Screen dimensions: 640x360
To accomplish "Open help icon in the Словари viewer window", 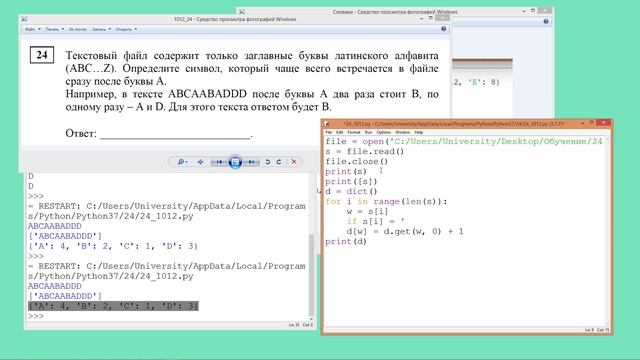I will pyautogui.click(x=546, y=21).
